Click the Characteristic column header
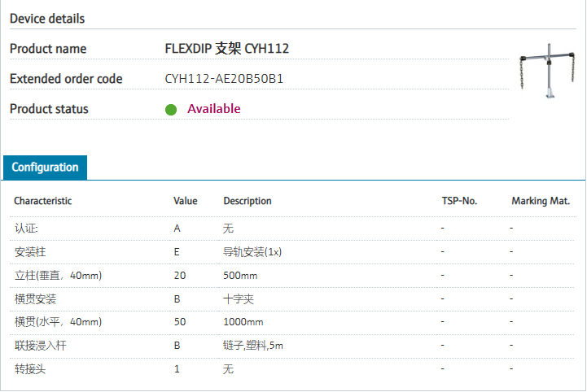 [43, 201]
